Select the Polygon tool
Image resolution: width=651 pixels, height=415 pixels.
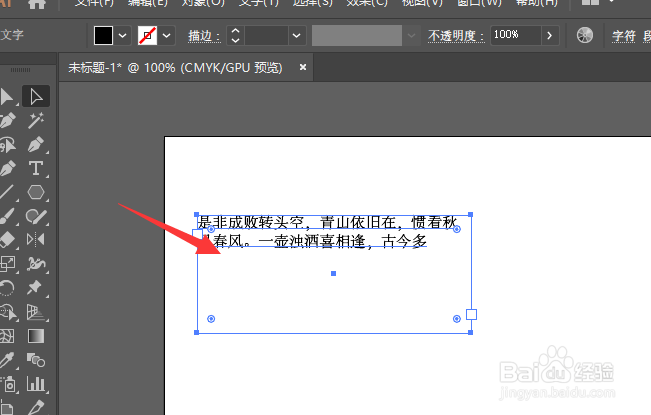[x=36, y=193]
